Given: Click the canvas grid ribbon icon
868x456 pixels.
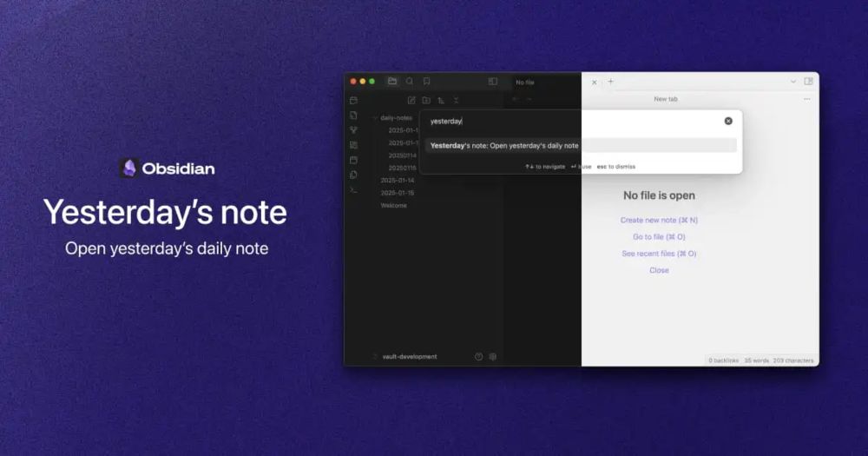Looking at the screenshot, I should tap(354, 144).
